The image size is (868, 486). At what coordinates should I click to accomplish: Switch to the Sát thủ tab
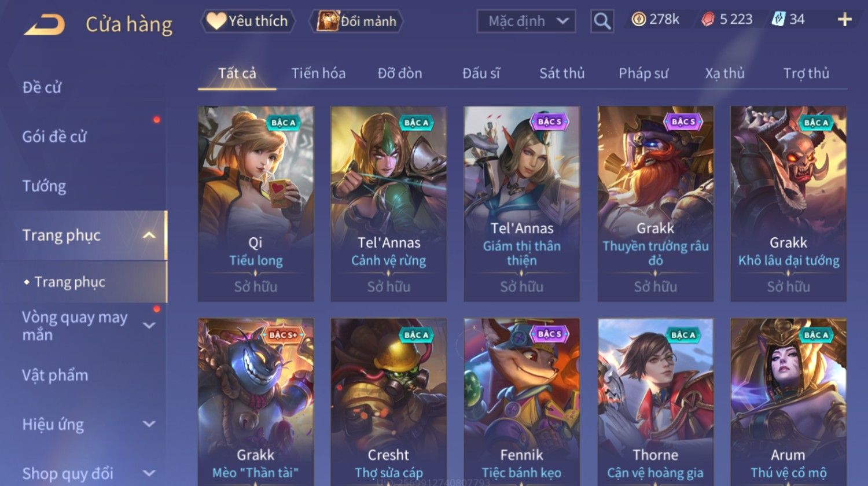coord(562,73)
